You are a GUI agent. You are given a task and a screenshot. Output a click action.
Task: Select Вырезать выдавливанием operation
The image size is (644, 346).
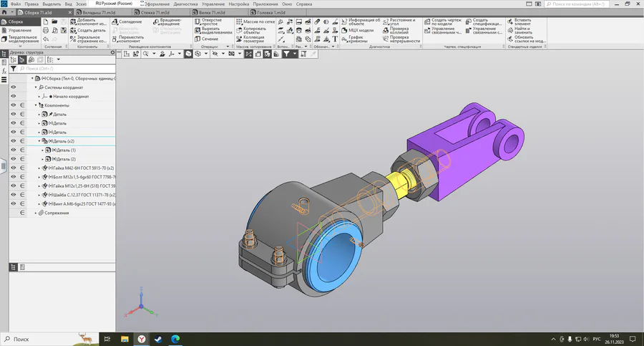coord(213,30)
